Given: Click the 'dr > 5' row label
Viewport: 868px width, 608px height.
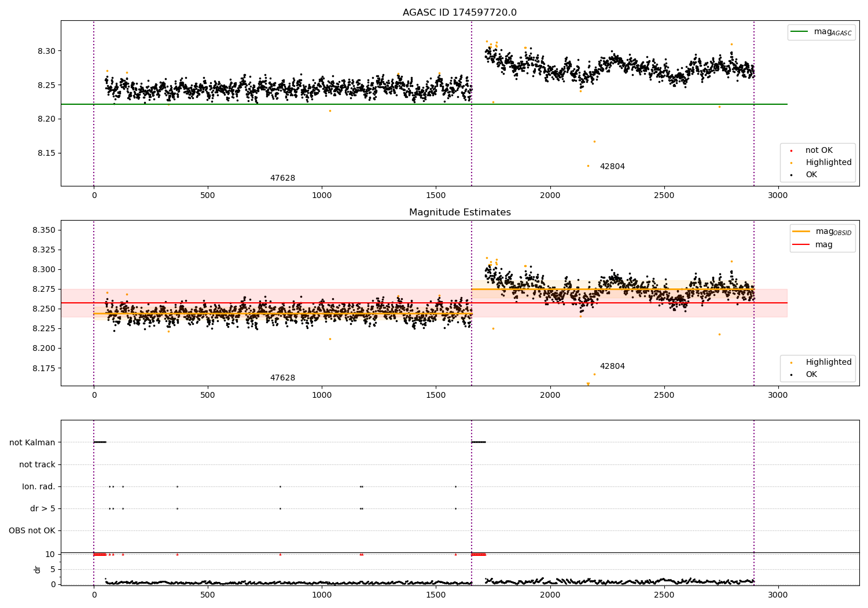Looking at the screenshot, I should (43, 508).
